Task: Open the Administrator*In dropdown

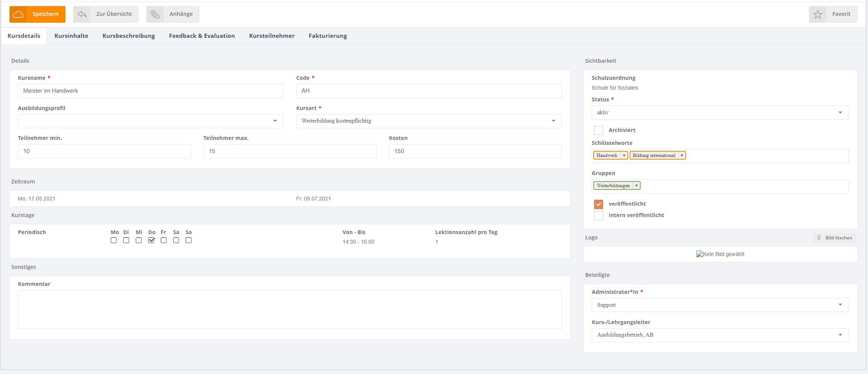Action: [x=720, y=305]
